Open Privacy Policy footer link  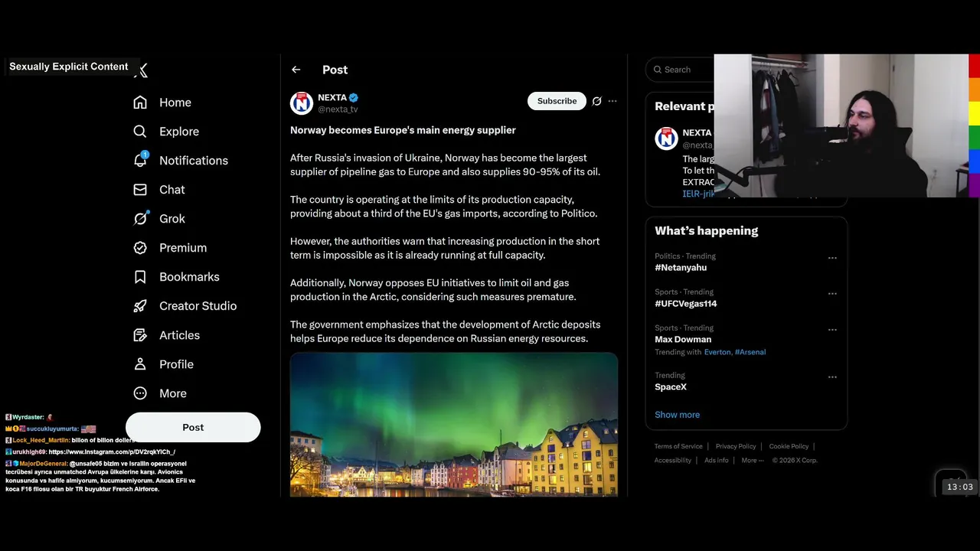[x=736, y=446]
